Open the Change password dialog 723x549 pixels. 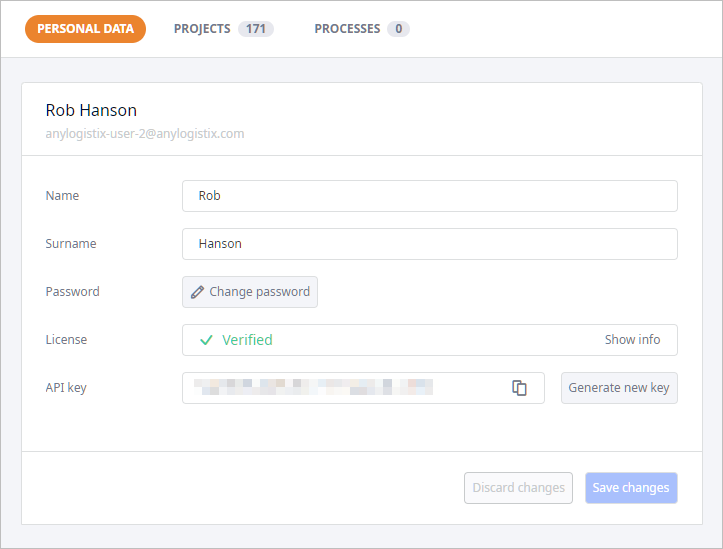pyautogui.click(x=250, y=292)
